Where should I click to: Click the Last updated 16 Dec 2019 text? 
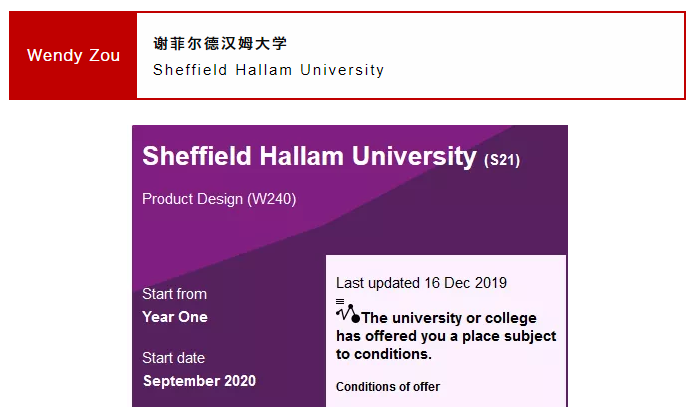click(x=421, y=283)
